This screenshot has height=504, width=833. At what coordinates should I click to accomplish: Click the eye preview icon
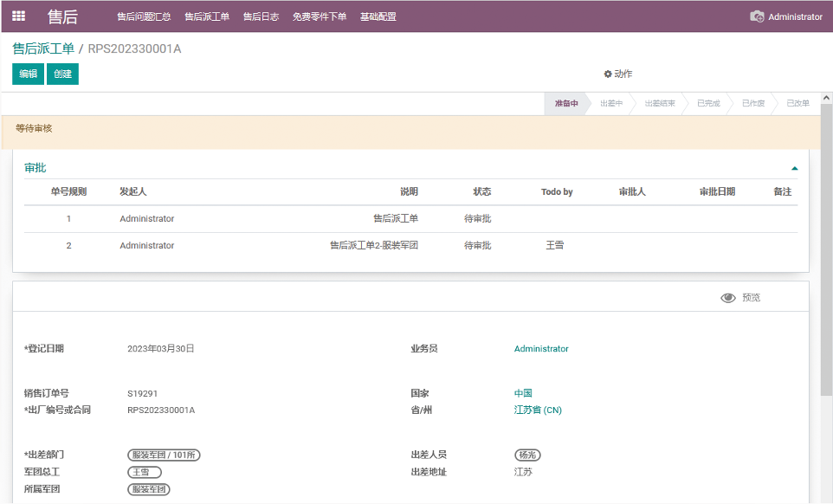[728, 298]
